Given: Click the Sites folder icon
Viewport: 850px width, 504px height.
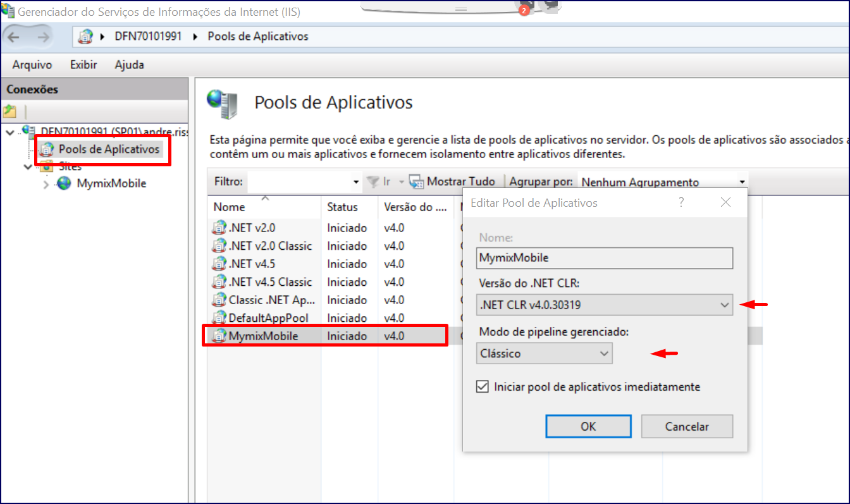Looking at the screenshot, I should (x=47, y=167).
